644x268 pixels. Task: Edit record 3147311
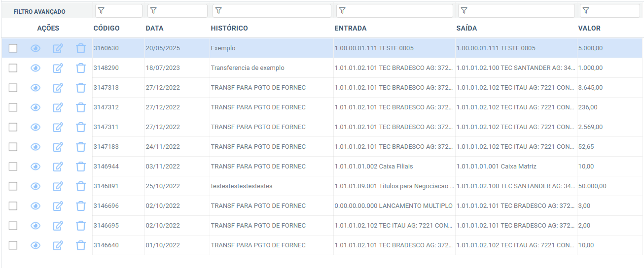(x=58, y=127)
